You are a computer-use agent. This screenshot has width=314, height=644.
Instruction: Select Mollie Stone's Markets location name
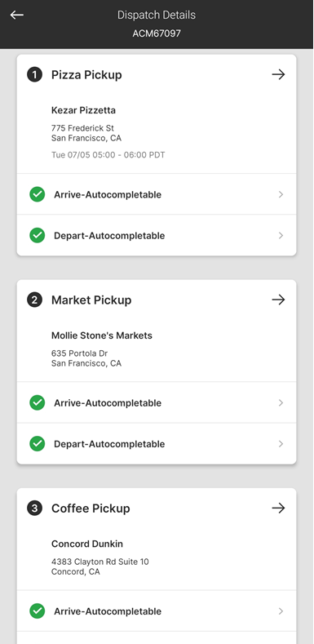(102, 335)
